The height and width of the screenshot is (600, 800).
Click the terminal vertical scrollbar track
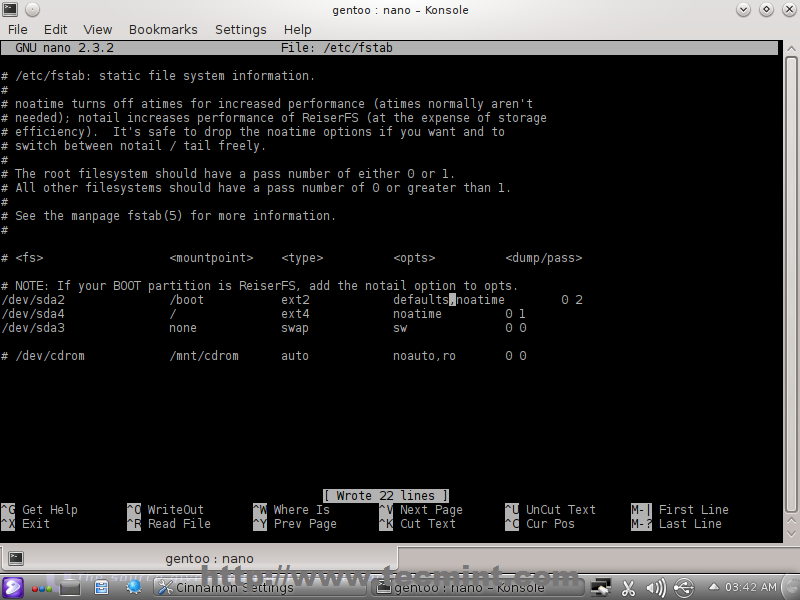point(791,283)
